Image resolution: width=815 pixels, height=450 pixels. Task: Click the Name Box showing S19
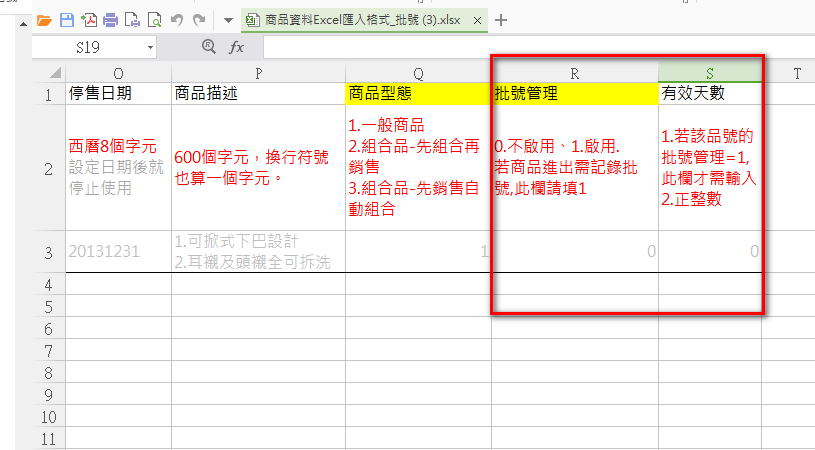coord(88,48)
